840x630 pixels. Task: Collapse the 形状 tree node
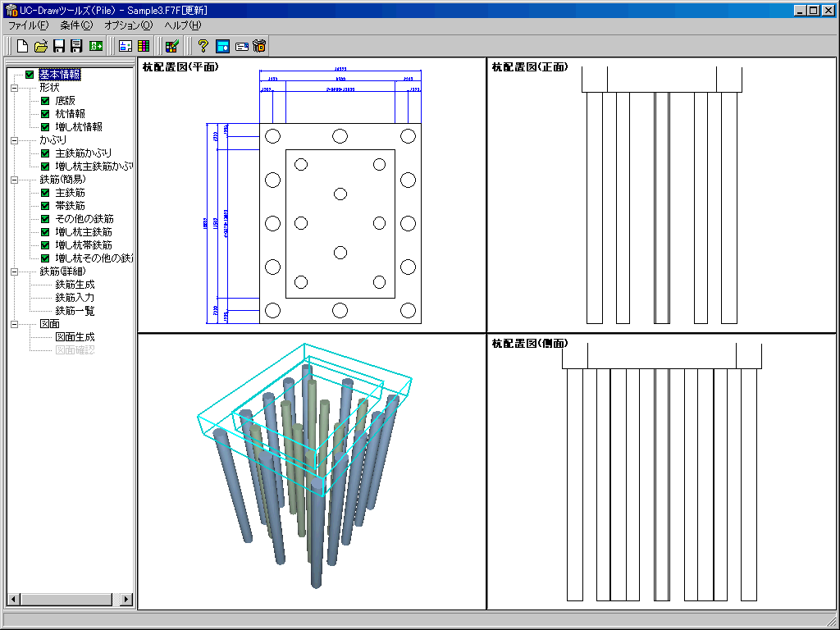tap(15, 88)
